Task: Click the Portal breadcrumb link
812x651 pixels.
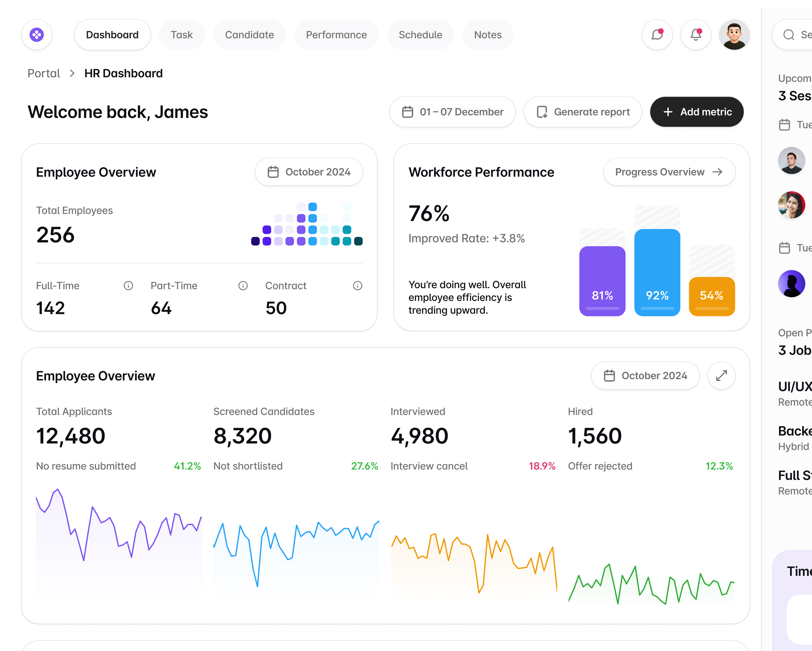Action: (x=44, y=73)
